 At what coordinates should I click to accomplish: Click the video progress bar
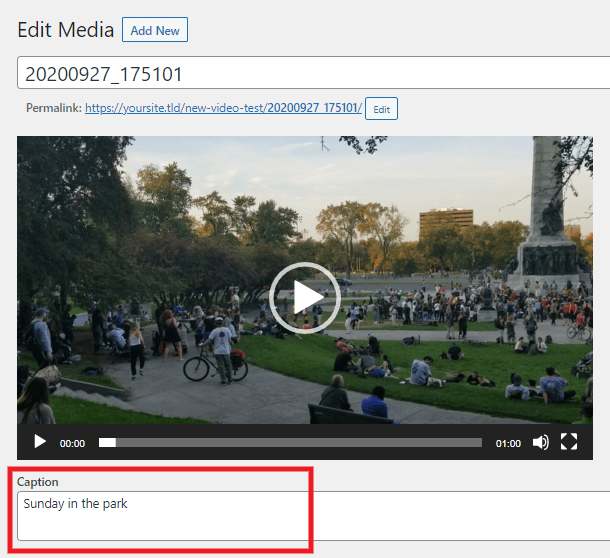(x=290, y=443)
